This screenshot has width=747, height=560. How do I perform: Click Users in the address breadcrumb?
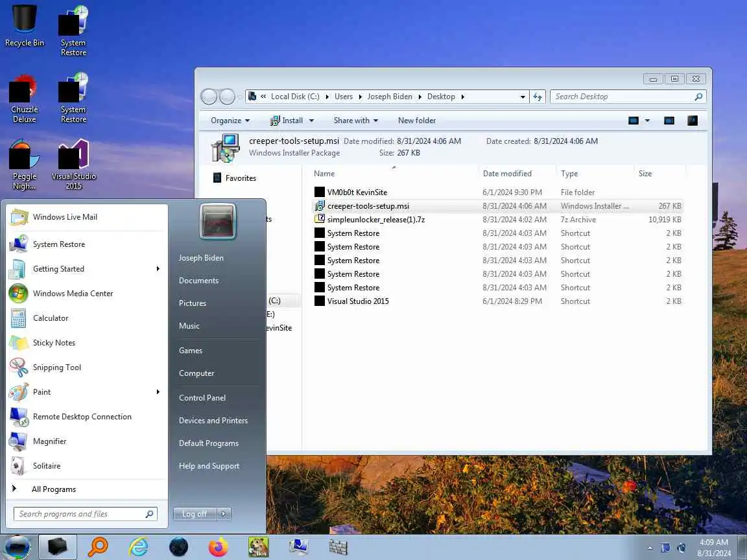point(344,97)
